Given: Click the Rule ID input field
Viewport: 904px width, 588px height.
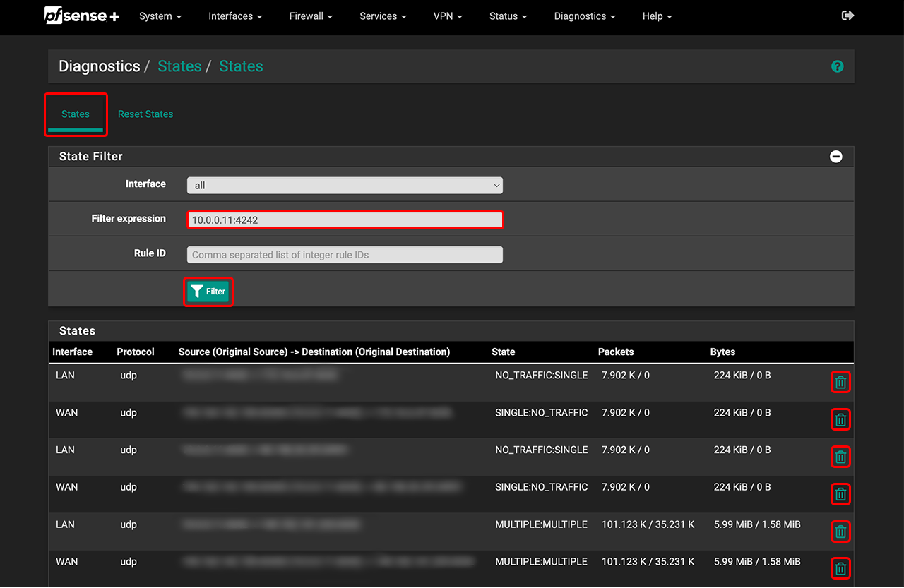Looking at the screenshot, I should [345, 254].
